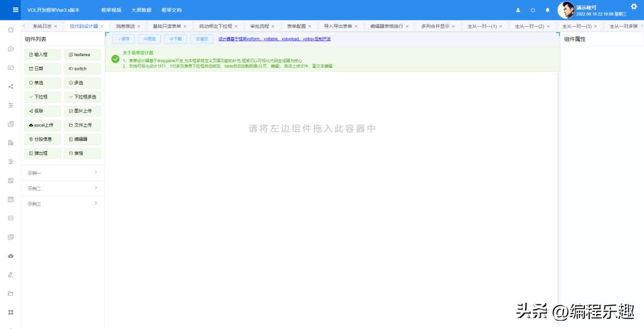
Task: Open 大屏数据 in top navigation
Action: [141, 10]
